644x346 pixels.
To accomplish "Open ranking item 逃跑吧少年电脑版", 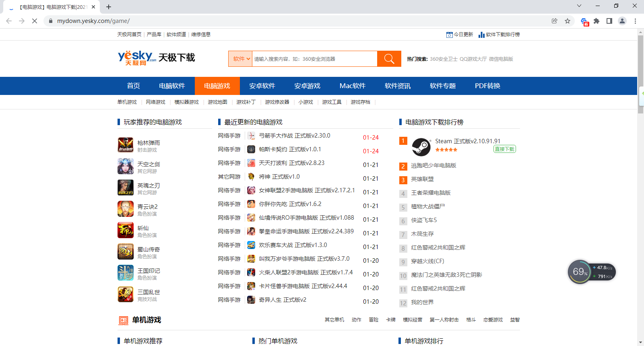I will point(434,165).
